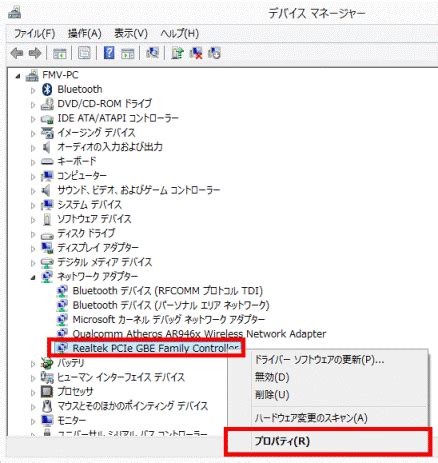Viewport: 438px width, 463px height.
Task: Click the Uninstall device toolbar icon with red X
Action: point(196,53)
